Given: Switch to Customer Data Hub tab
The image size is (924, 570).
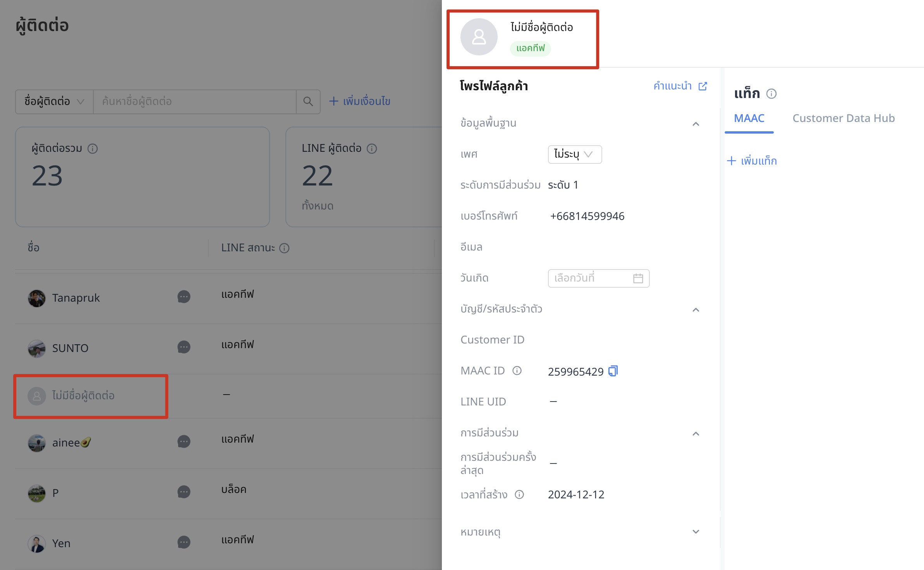Looking at the screenshot, I should coord(843,118).
